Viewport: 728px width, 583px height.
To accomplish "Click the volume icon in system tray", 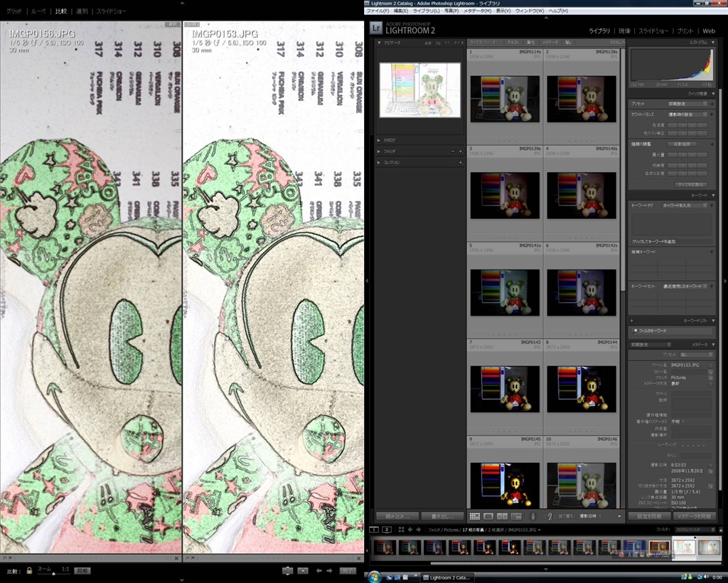I will (x=707, y=577).
